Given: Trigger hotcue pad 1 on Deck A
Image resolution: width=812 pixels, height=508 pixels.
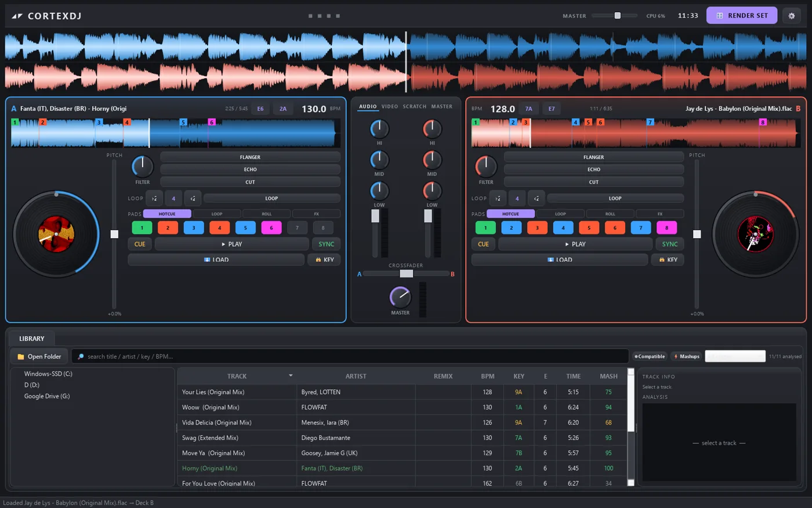Looking at the screenshot, I should pos(142,228).
